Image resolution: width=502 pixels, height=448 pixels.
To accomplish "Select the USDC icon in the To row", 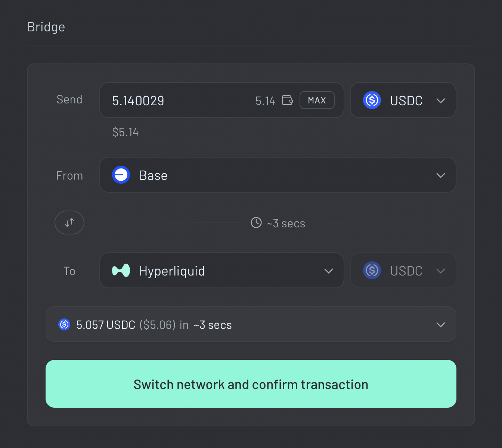I will [x=372, y=271].
